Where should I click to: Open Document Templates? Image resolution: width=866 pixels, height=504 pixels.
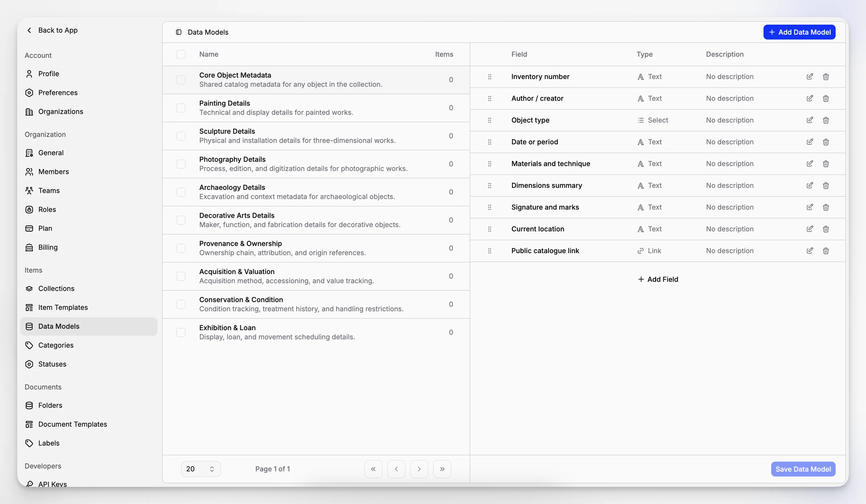coord(89,424)
